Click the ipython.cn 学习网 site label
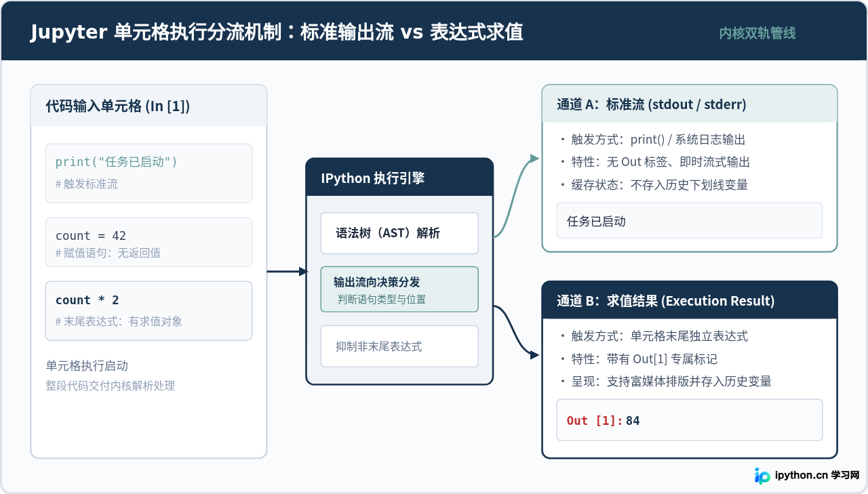This screenshot has width=868, height=494. click(x=817, y=476)
